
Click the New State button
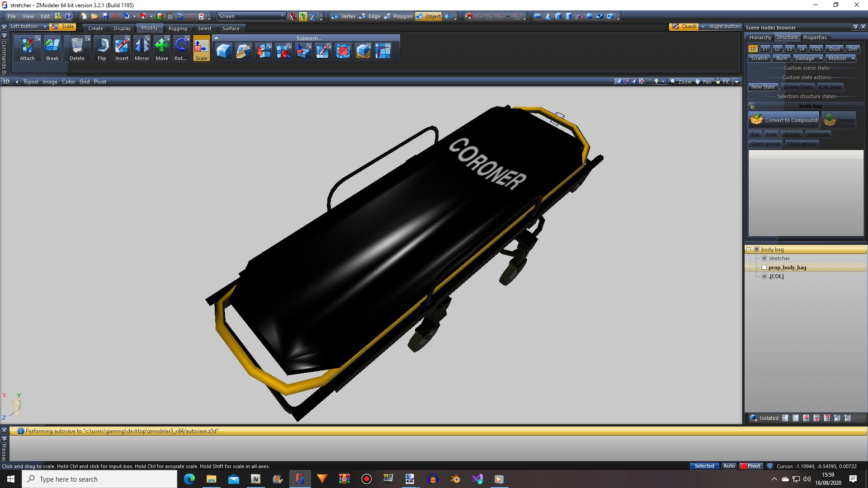(x=763, y=87)
